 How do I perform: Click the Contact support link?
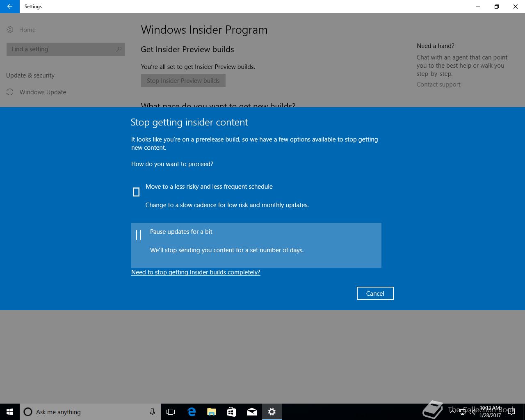click(438, 84)
